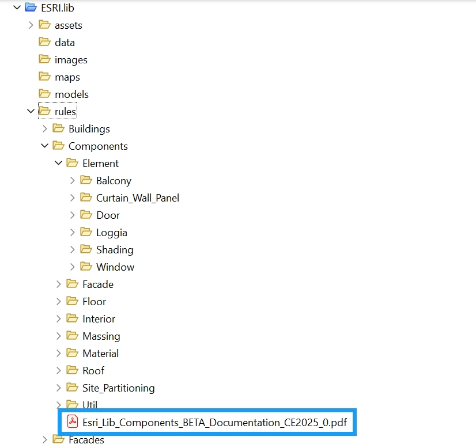
Task: Expand the Facade folder chevron
Action: click(x=59, y=284)
